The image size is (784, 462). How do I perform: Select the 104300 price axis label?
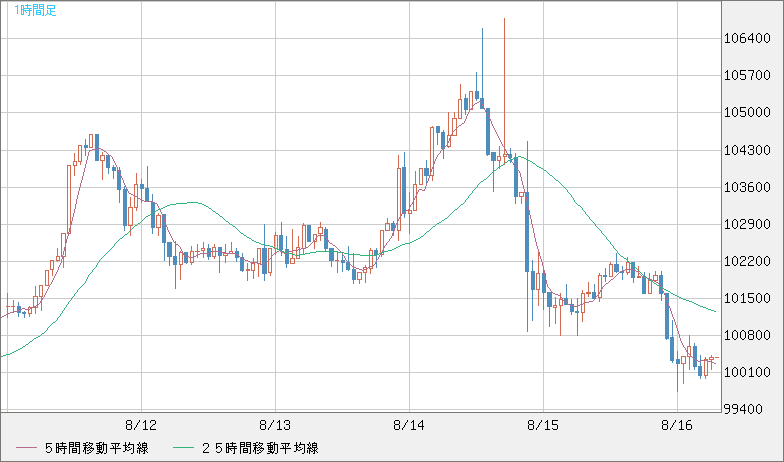747,150
